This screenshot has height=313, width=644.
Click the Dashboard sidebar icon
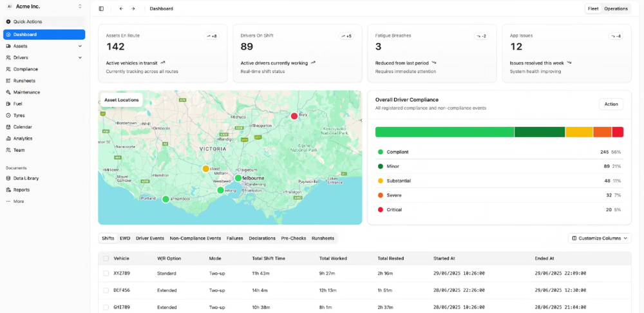click(8, 35)
